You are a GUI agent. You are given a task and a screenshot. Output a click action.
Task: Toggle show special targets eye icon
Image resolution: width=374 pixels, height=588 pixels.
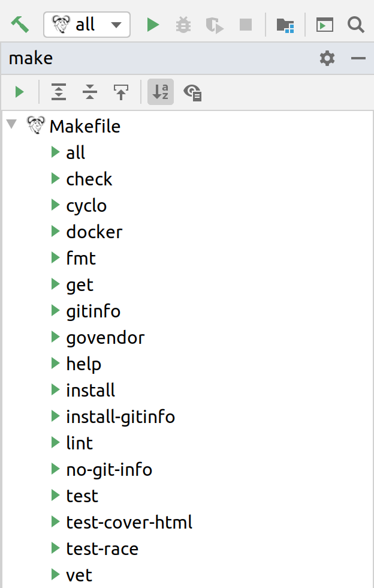pos(192,92)
